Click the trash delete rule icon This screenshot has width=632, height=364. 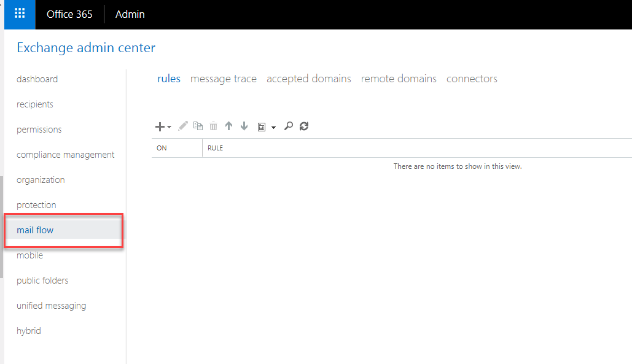tap(213, 126)
